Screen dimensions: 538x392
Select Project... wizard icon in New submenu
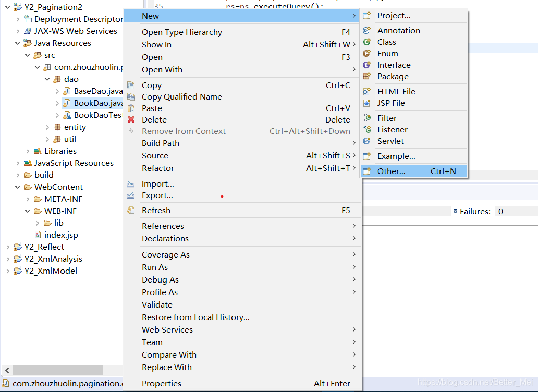click(x=367, y=16)
